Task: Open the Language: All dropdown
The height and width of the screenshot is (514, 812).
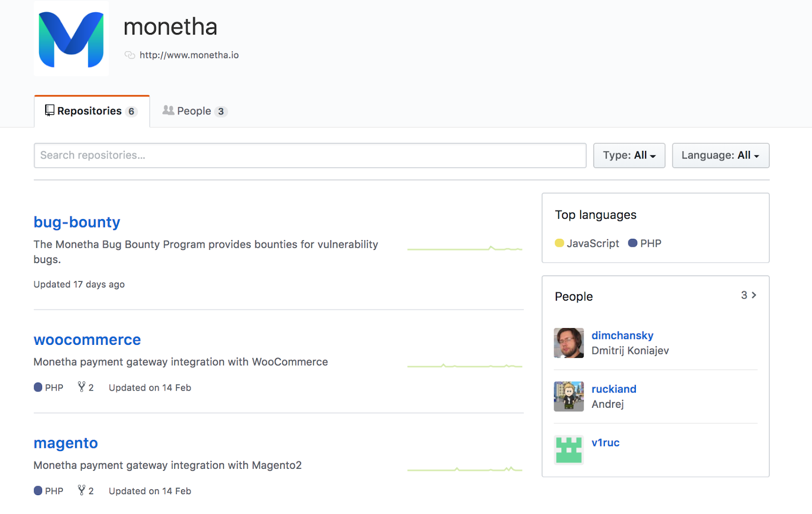Action: coord(720,155)
